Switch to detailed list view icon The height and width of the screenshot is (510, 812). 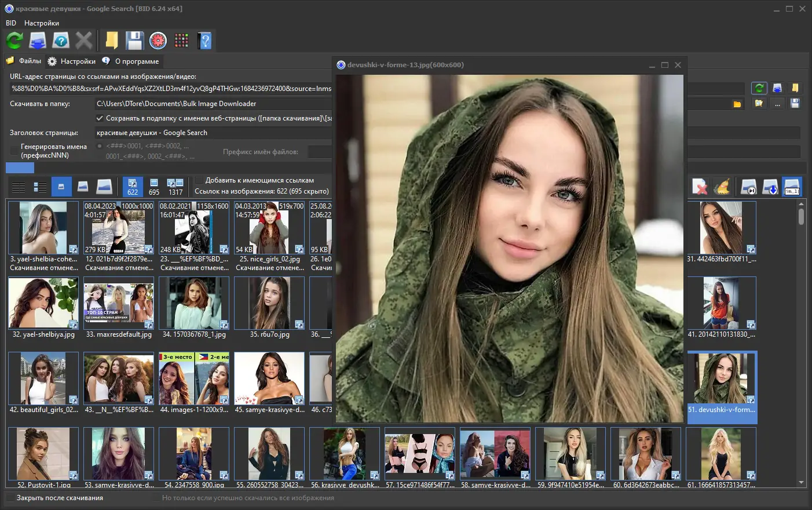pos(40,187)
